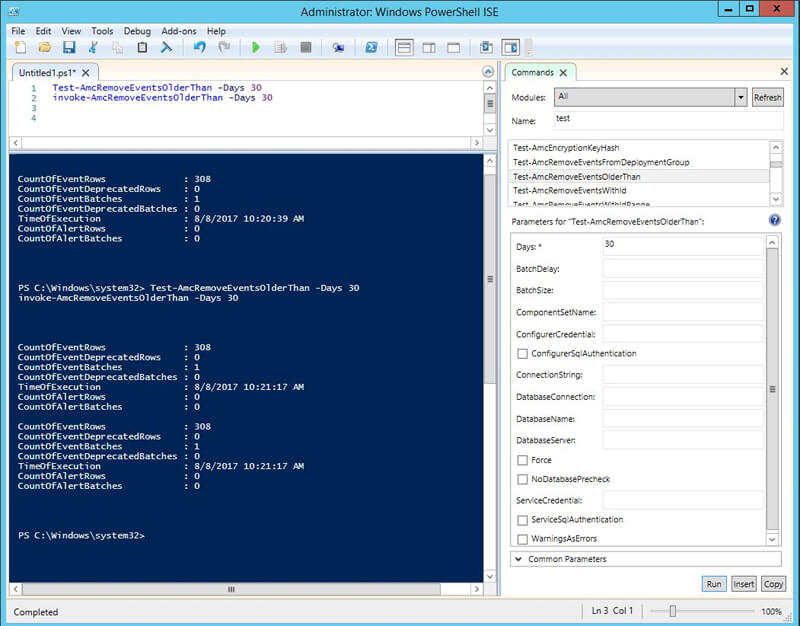This screenshot has width=800, height=626.
Task: Open help for command parameters
Action: point(774,220)
